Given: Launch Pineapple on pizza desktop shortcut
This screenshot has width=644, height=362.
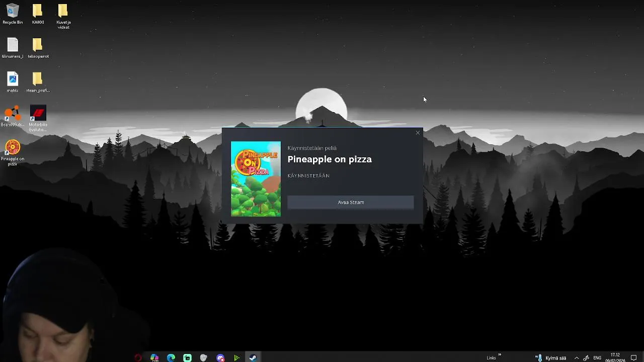Looking at the screenshot, I should click(13, 153).
